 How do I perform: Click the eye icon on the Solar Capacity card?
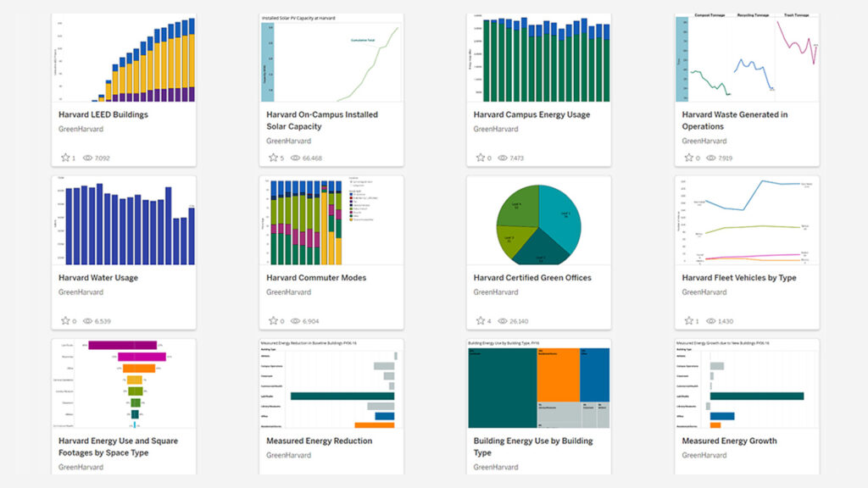pos(296,158)
